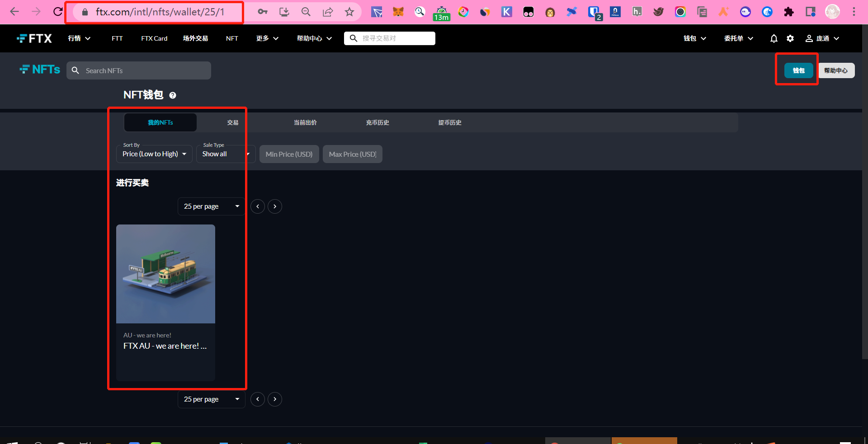This screenshot has height=444, width=868.
Task: Click the teal 钱包 button
Action: click(798, 70)
